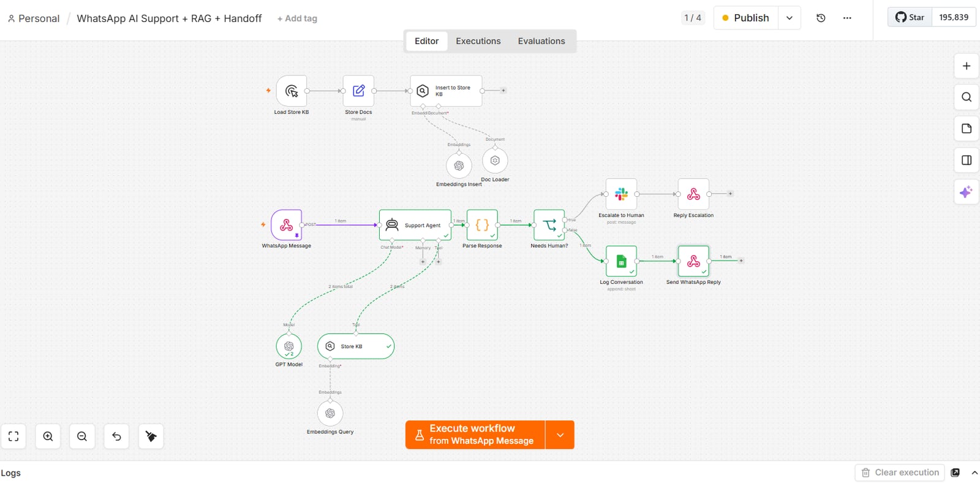Expand the Publish dropdown arrow

pos(790,18)
